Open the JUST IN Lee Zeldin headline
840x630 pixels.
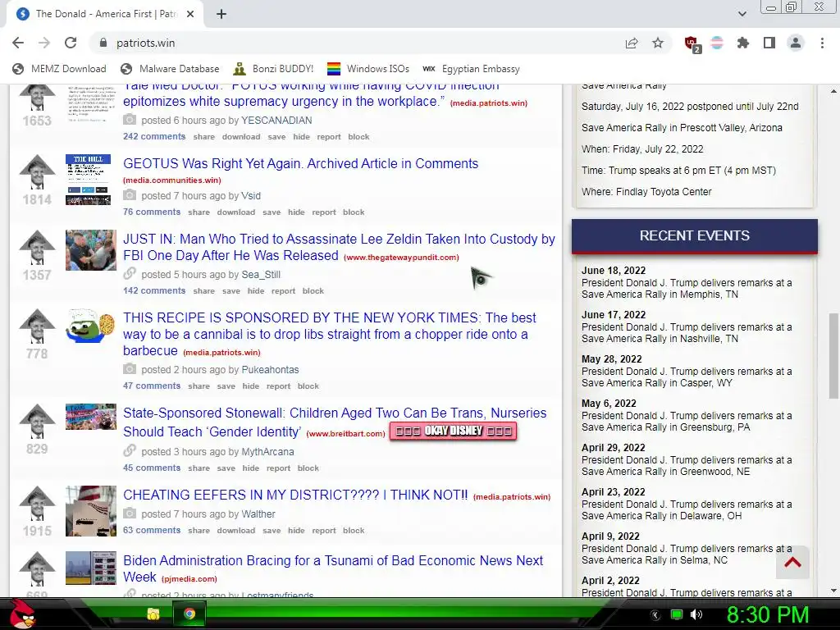[x=339, y=247]
